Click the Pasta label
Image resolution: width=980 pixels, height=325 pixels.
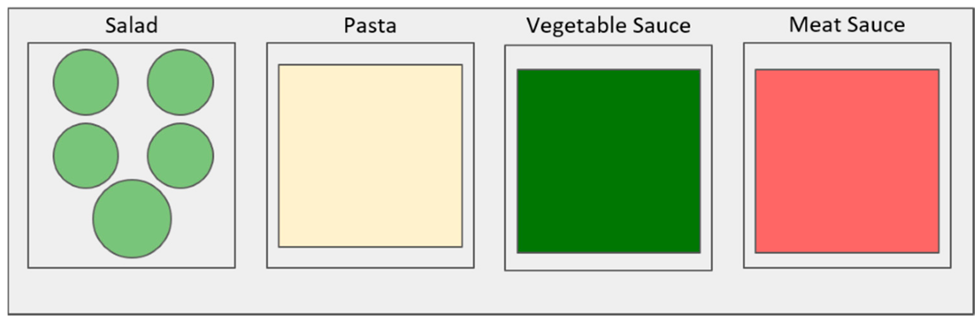click(x=370, y=25)
